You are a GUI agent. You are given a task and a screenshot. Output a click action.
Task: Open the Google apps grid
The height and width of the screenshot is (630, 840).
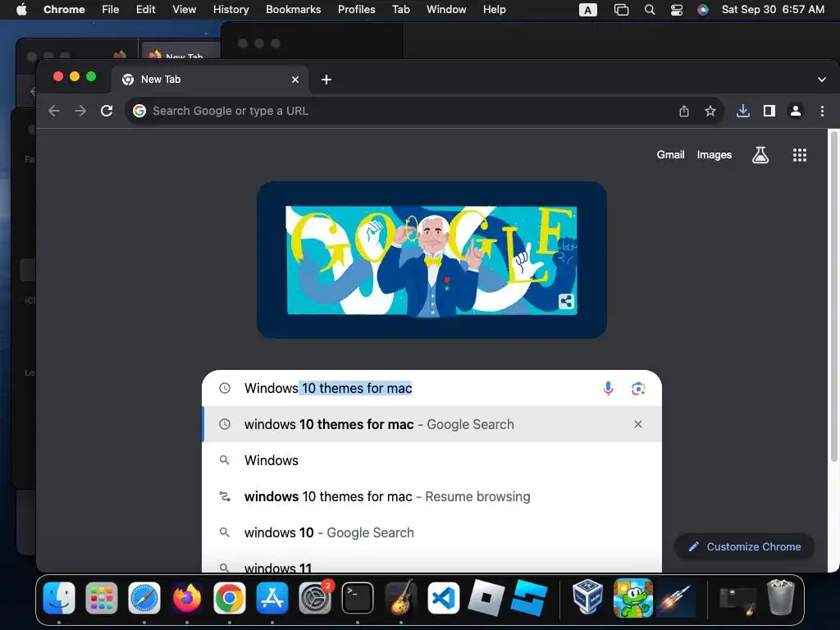(800, 155)
